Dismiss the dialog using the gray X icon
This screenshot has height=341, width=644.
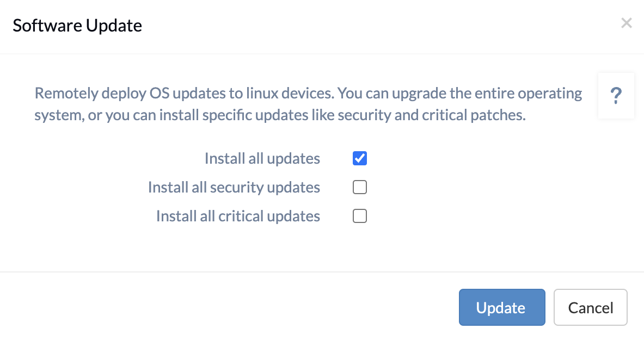pos(627,23)
